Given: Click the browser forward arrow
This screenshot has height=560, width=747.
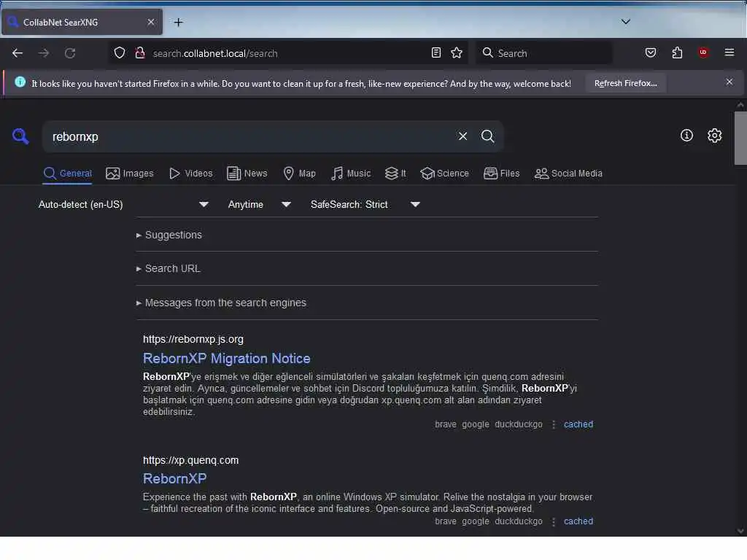Looking at the screenshot, I should 44,52.
